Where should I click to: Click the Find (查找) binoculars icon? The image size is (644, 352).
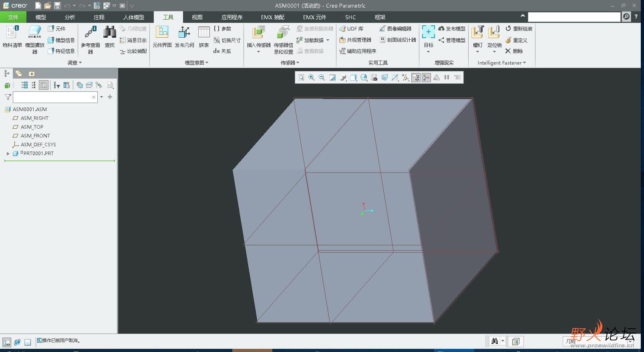tap(110, 37)
